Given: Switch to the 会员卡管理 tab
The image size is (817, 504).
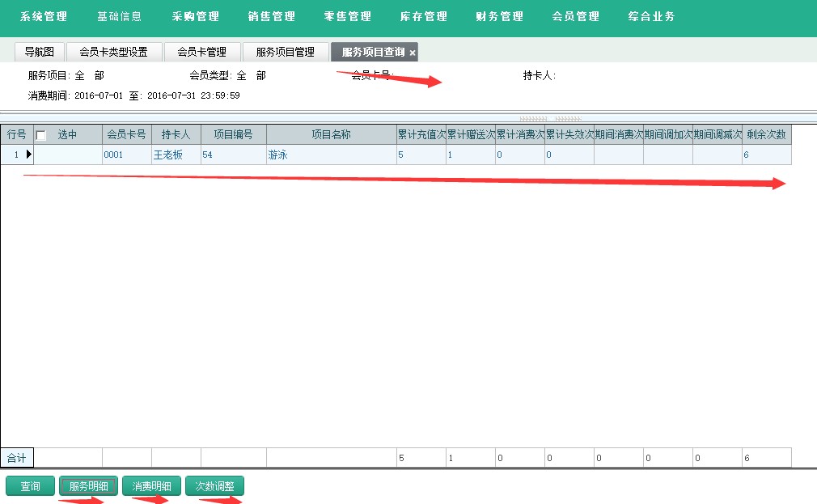Looking at the screenshot, I should click(201, 52).
